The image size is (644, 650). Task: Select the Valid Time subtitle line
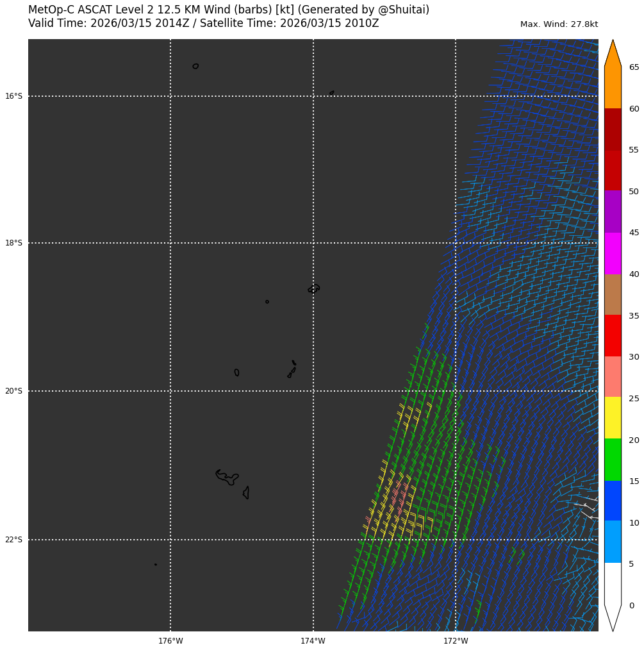pos(203,24)
